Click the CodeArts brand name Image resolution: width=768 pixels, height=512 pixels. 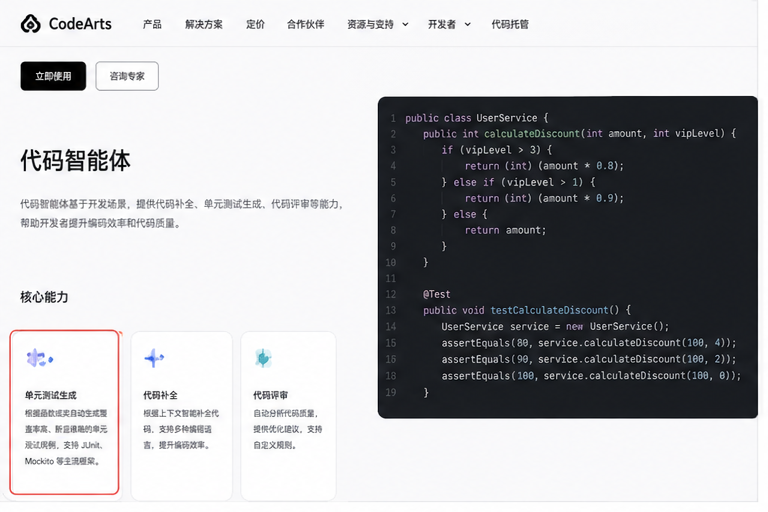coord(80,24)
